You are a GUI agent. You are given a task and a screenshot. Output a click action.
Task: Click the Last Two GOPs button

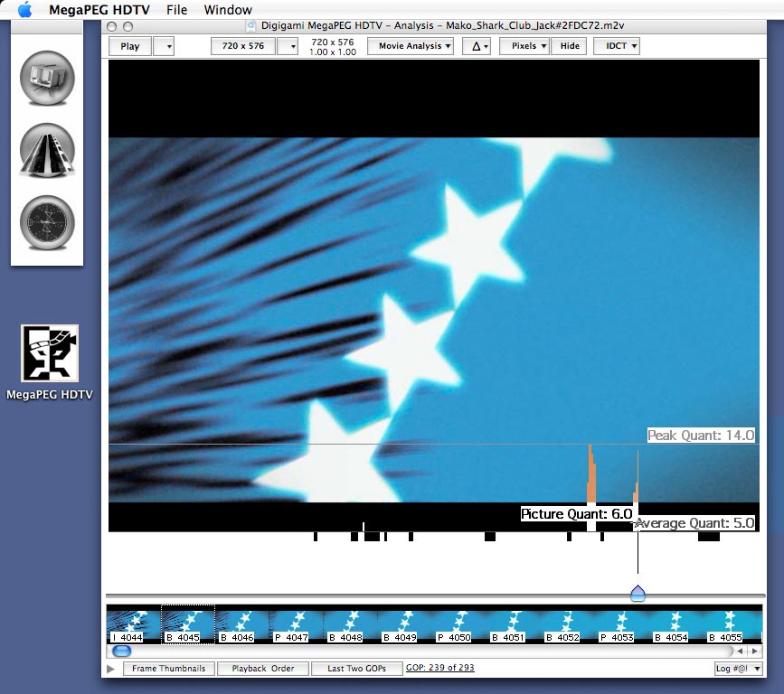tap(356, 669)
